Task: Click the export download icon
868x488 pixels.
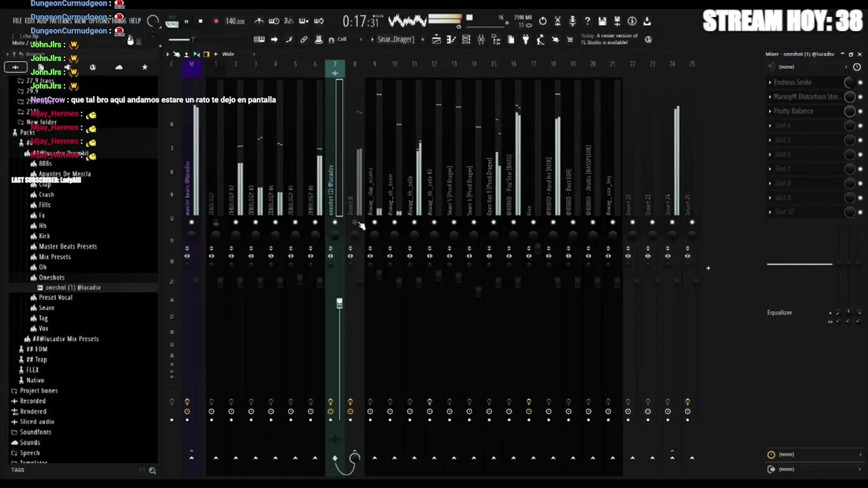Action: pyautogui.click(x=647, y=22)
